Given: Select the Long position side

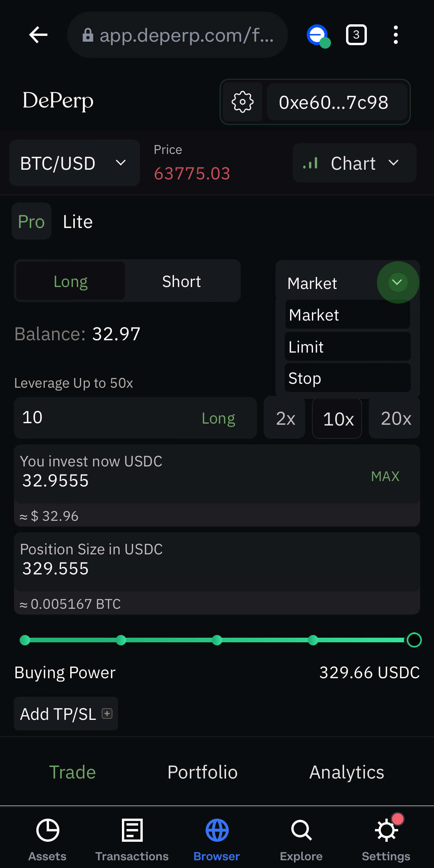Looking at the screenshot, I should (x=71, y=282).
